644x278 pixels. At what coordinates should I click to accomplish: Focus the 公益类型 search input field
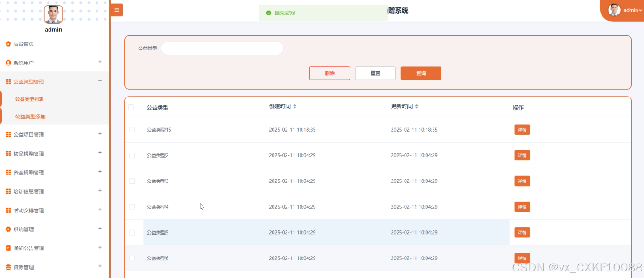click(x=222, y=48)
